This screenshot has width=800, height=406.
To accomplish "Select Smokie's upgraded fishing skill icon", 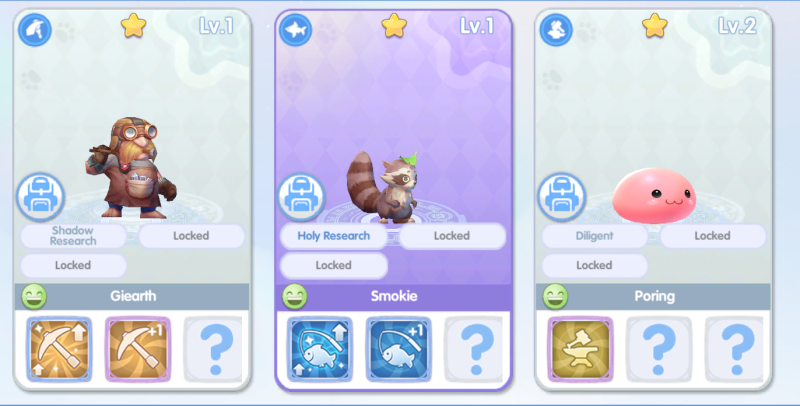I will (319, 349).
